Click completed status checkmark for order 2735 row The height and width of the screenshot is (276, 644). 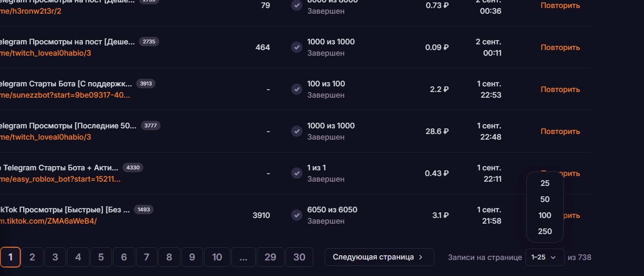(x=296, y=47)
